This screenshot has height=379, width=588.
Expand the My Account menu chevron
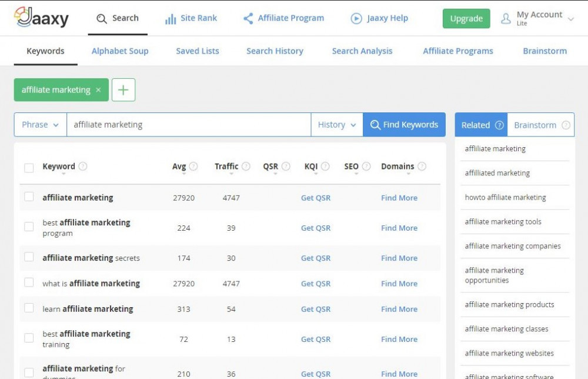[x=571, y=19]
